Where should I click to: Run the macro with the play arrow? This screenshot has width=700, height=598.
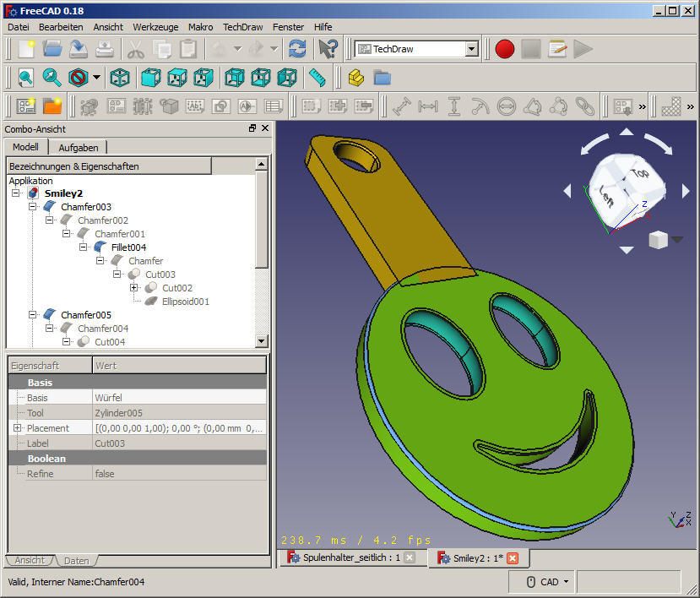583,49
